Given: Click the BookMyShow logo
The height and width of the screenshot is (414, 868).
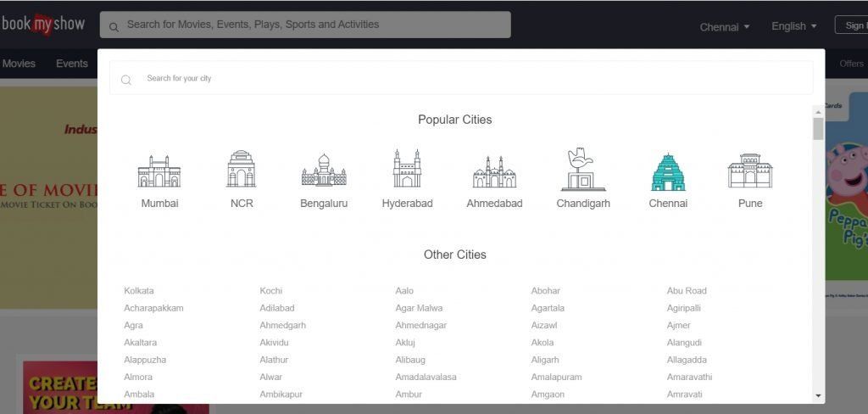Looking at the screenshot, I should [42, 24].
